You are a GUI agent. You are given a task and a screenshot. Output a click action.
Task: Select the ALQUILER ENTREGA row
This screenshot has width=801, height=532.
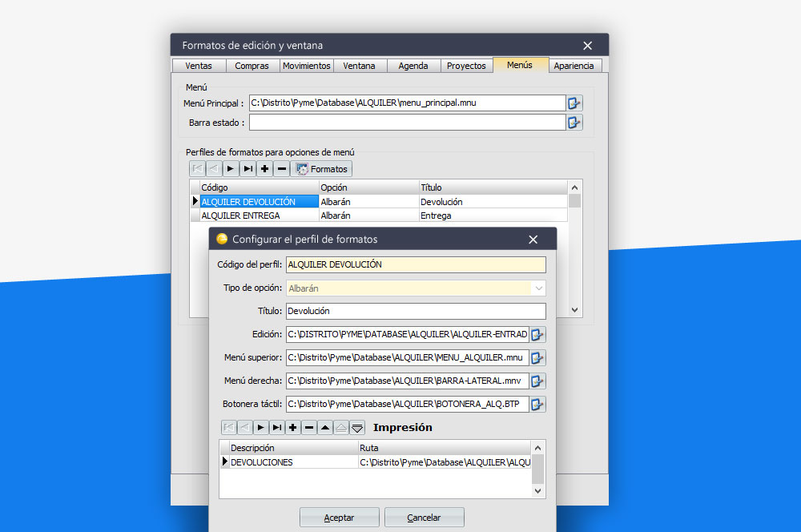(248, 216)
